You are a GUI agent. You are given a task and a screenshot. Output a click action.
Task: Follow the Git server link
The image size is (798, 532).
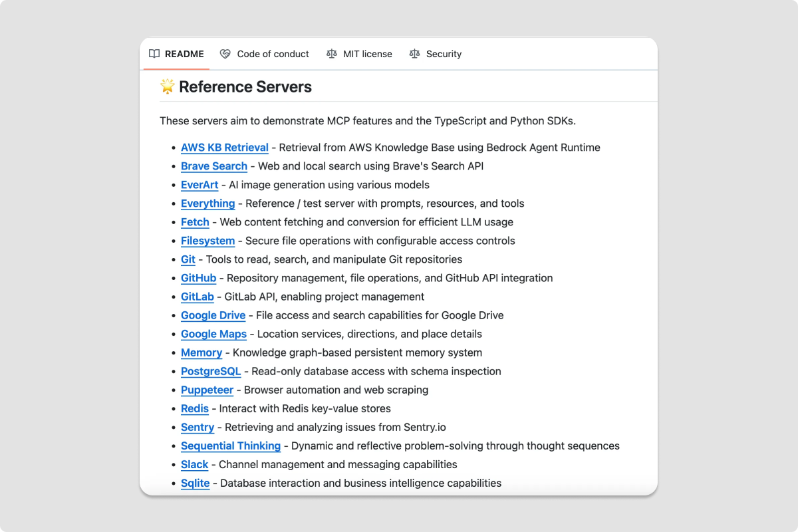tap(188, 259)
